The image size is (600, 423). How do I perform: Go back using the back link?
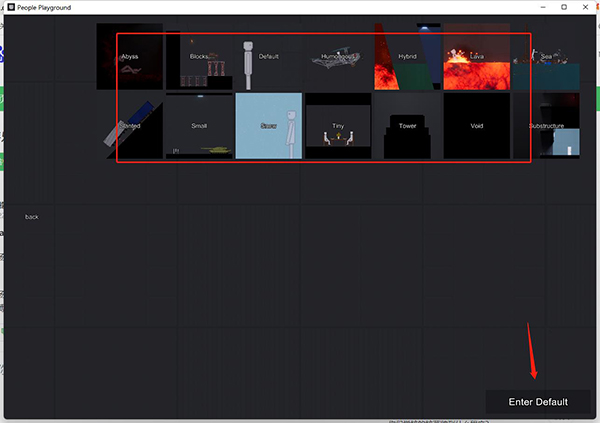click(x=32, y=217)
